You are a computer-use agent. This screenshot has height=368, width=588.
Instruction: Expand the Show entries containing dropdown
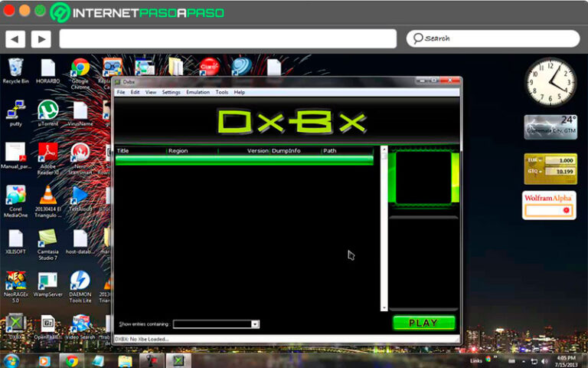(x=255, y=324)
